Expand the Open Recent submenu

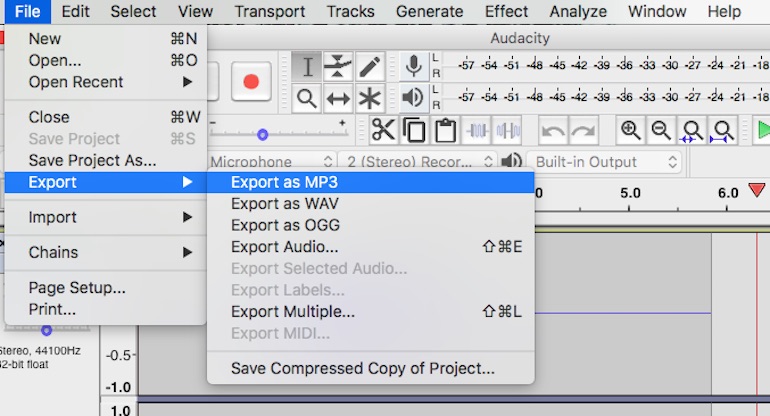pyautogui.click(x=106, y=82)
